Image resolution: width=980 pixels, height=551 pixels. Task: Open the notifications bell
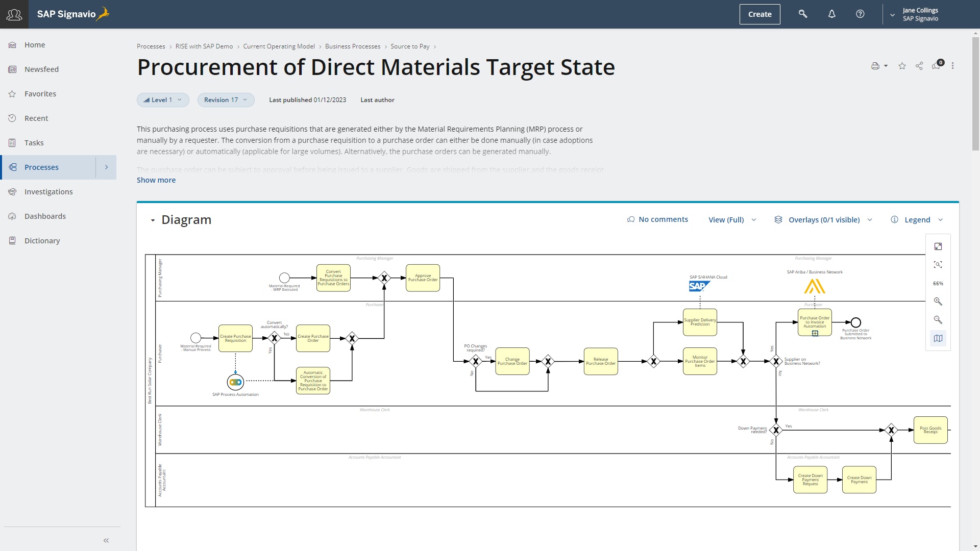tap(831, 14)
